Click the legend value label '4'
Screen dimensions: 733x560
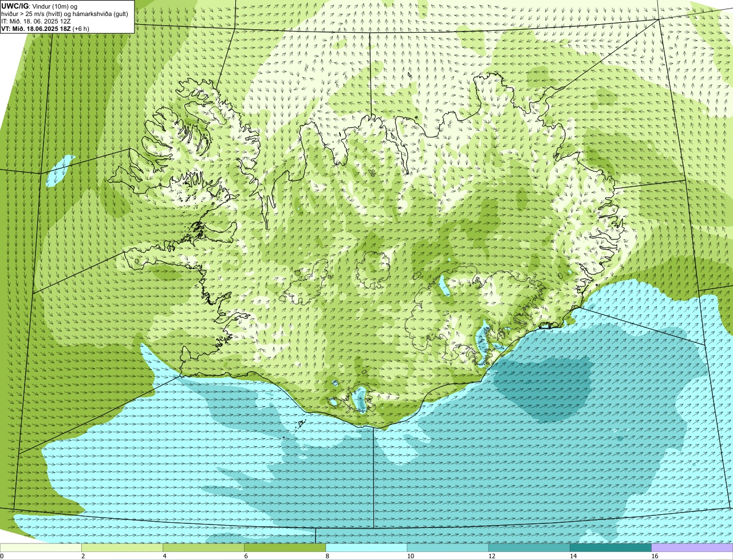[164, 556]
